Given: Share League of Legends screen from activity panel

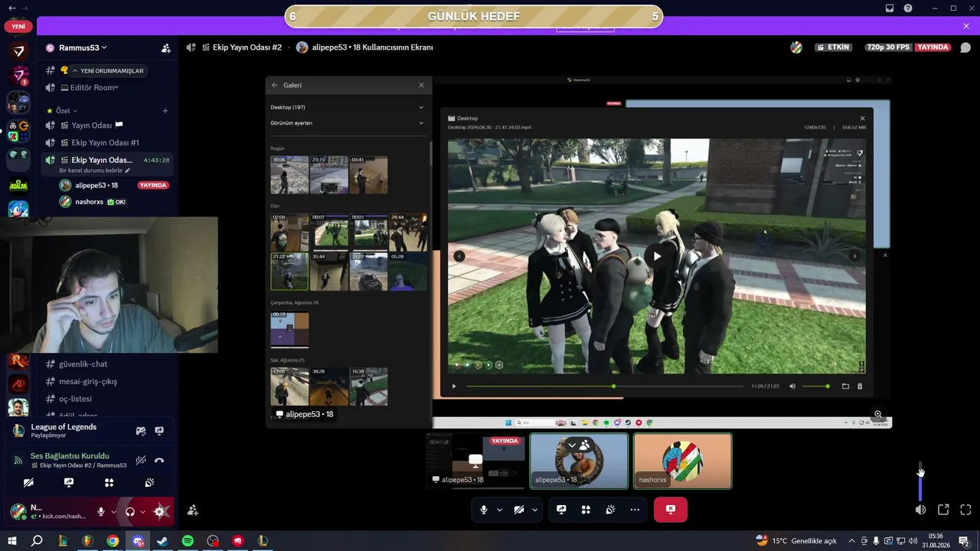Looking at the screenshot, I should click(x=159, y=431).
